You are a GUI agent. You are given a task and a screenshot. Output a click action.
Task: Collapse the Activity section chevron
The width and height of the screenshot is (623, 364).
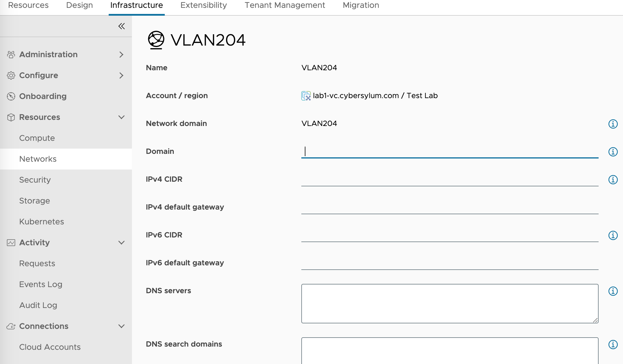coord(121,243)
